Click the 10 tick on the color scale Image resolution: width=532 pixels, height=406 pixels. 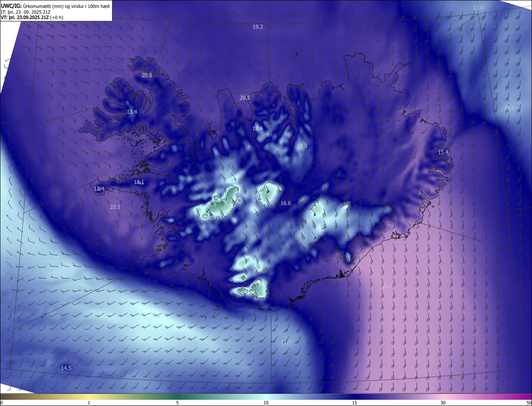(266, 403)
